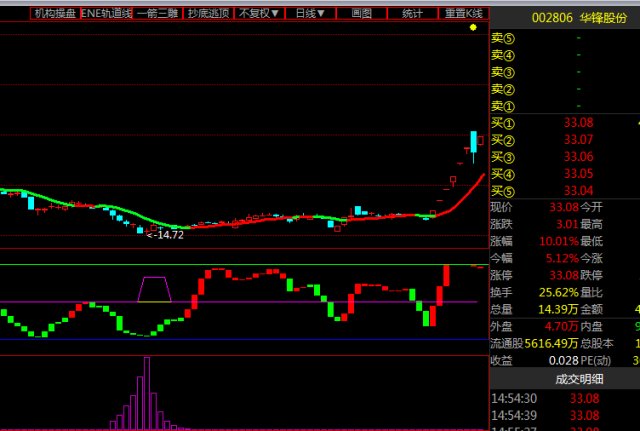Expand the 日线 period dropdown
Viewport: 640px width, 431px height.
[310, 13]
